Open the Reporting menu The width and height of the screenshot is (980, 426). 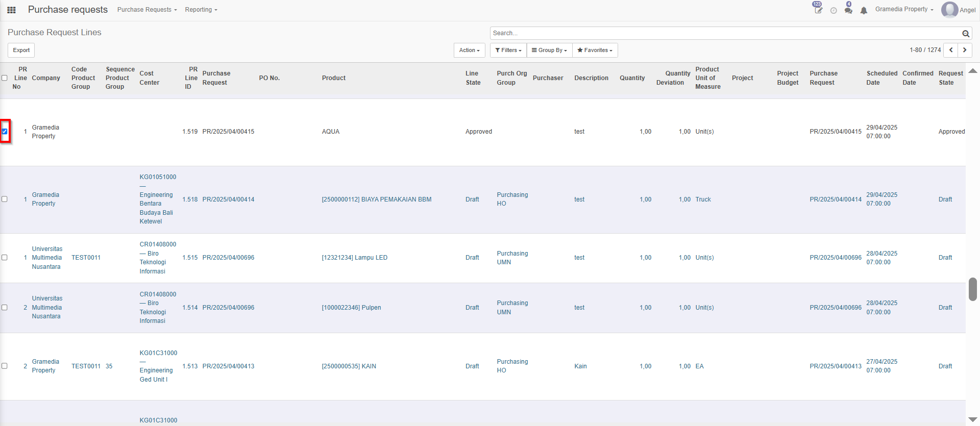tap(201, 10)
